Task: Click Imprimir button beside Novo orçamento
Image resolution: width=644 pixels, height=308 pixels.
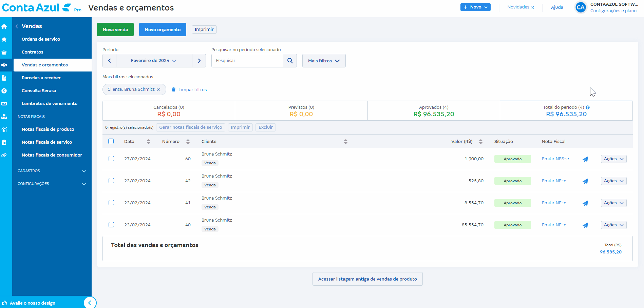Action: (x=204, y=29)
